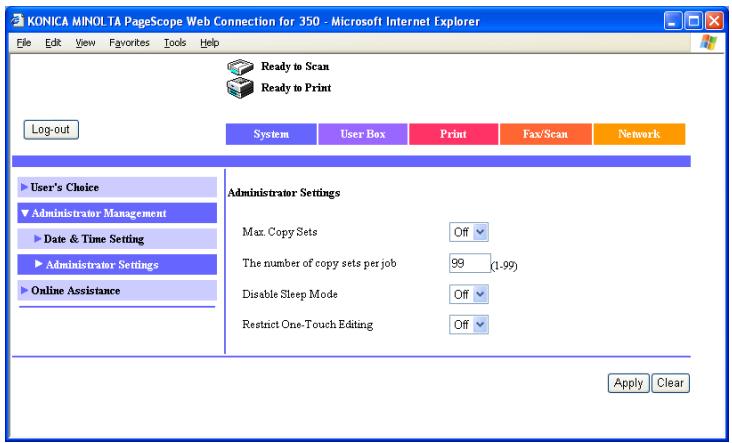The image size is (732, 443).
Task: Focus the copy sets per job field
Action: coord(470,263)
